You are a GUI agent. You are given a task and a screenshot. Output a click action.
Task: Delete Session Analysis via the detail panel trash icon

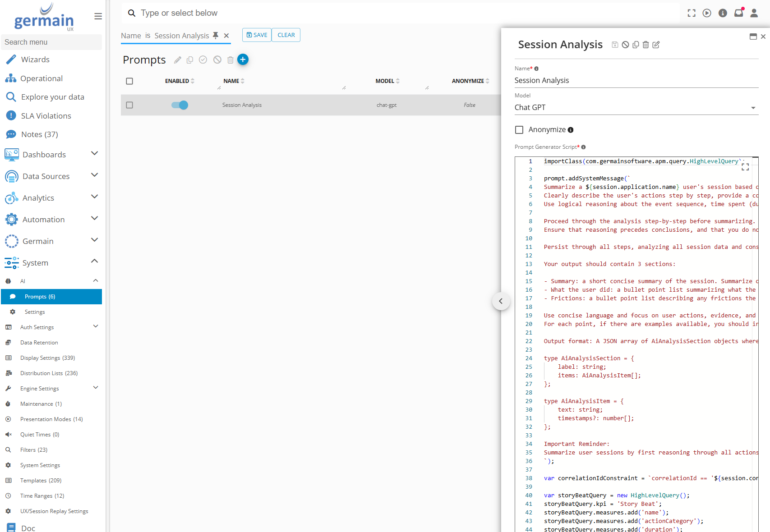coord(646,45)
